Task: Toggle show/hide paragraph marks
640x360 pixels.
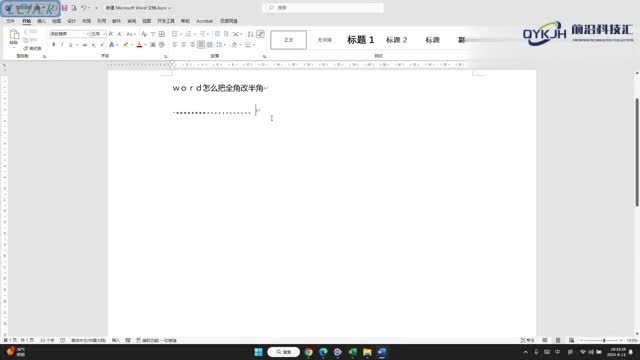Action: 260,34
